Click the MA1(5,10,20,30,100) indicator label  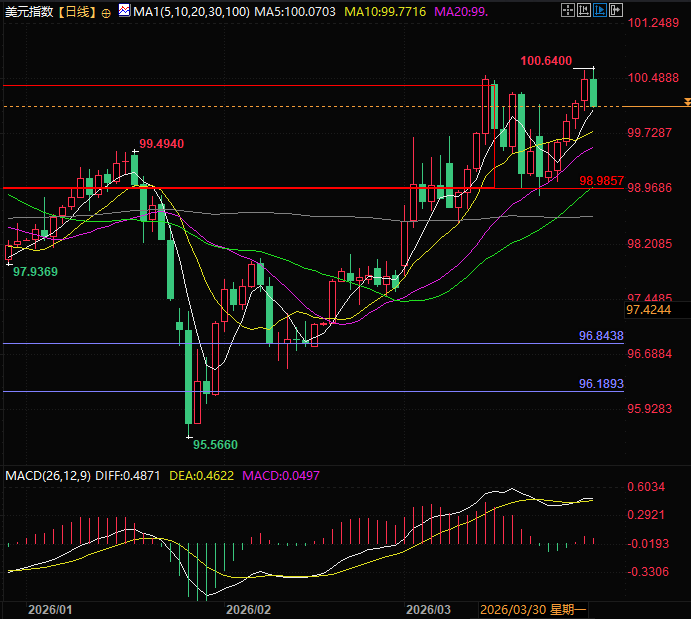point(191,12)
